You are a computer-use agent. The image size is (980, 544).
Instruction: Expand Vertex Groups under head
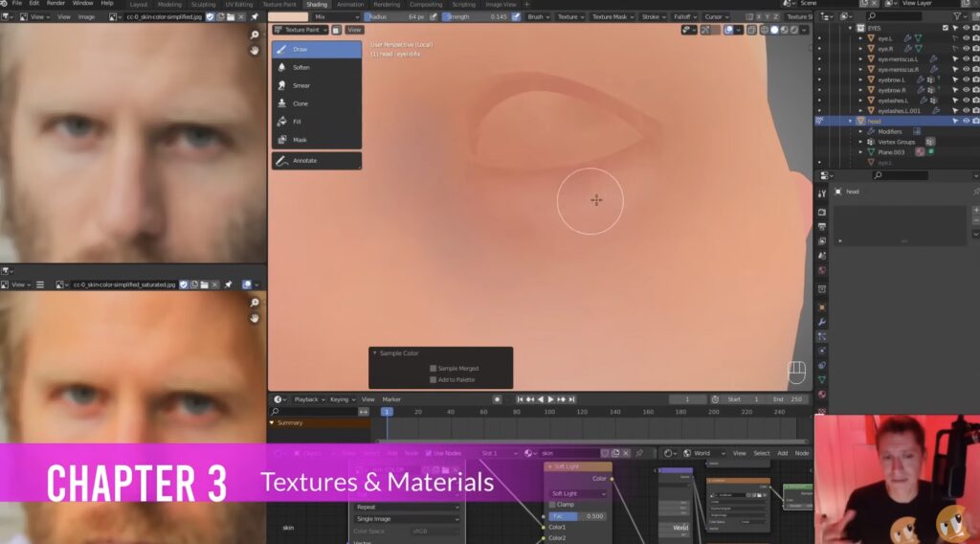click(x=860, y=142)
